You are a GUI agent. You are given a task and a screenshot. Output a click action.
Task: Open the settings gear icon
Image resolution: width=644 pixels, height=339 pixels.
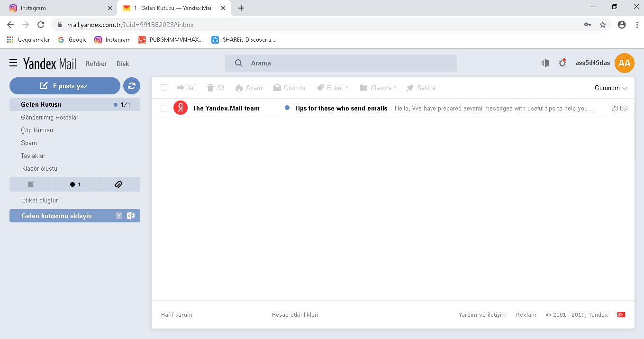point(562,63)
